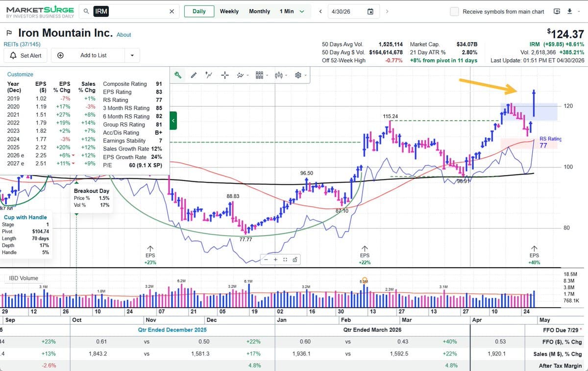Click Acc/Dis Rating B+ row

(132, 132)
